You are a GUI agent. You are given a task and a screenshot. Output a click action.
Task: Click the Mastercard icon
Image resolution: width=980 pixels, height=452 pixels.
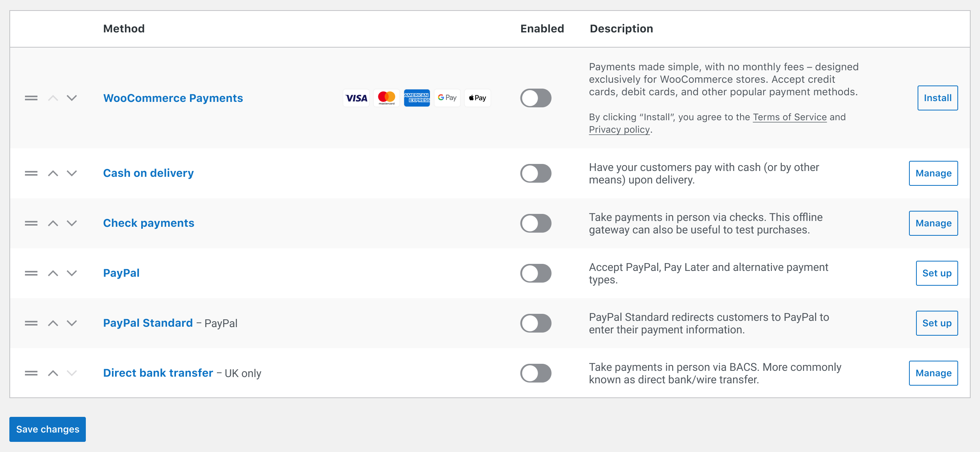386,98
